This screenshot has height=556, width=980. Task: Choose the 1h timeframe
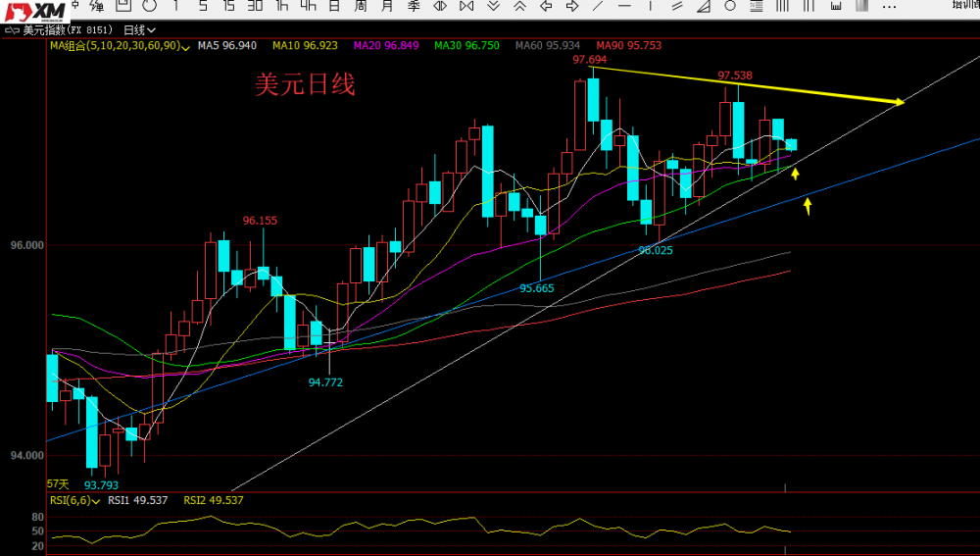pyautogui.click(x=282, y=6)
